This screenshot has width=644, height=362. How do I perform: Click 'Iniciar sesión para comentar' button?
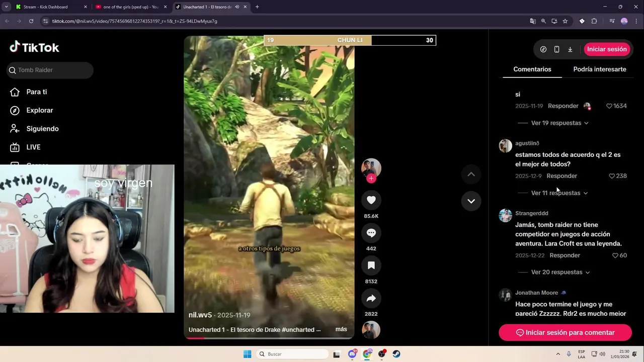tap(565, 333)
